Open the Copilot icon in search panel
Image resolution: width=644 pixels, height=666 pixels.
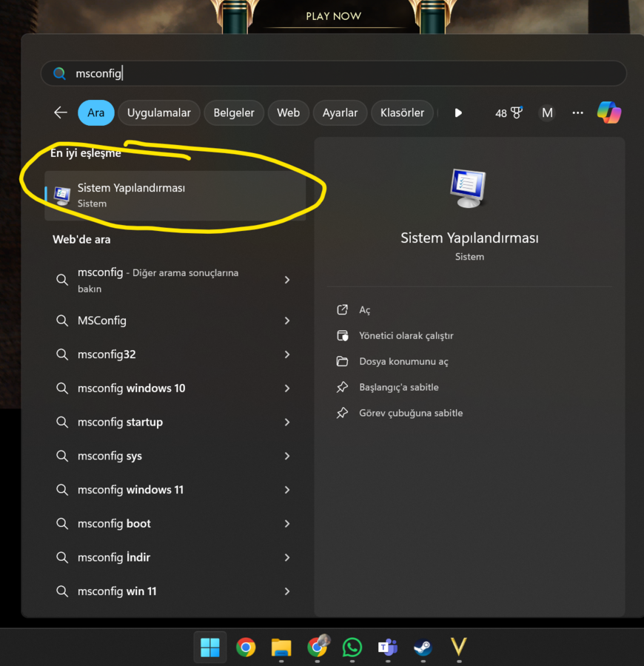point(608,112)
